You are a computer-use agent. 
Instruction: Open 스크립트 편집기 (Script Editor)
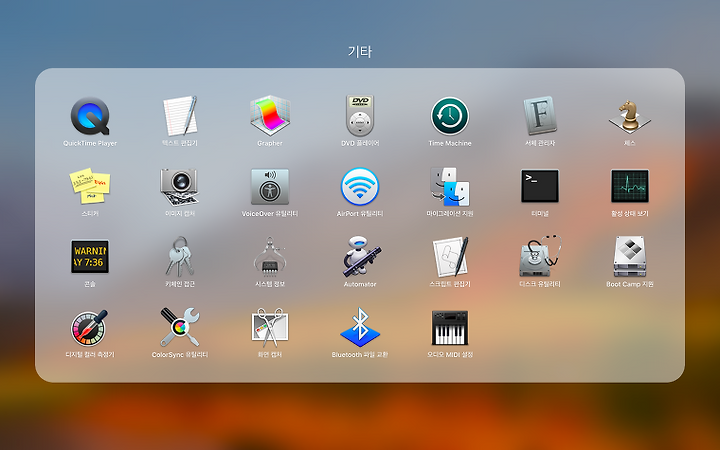pos(450,257)
